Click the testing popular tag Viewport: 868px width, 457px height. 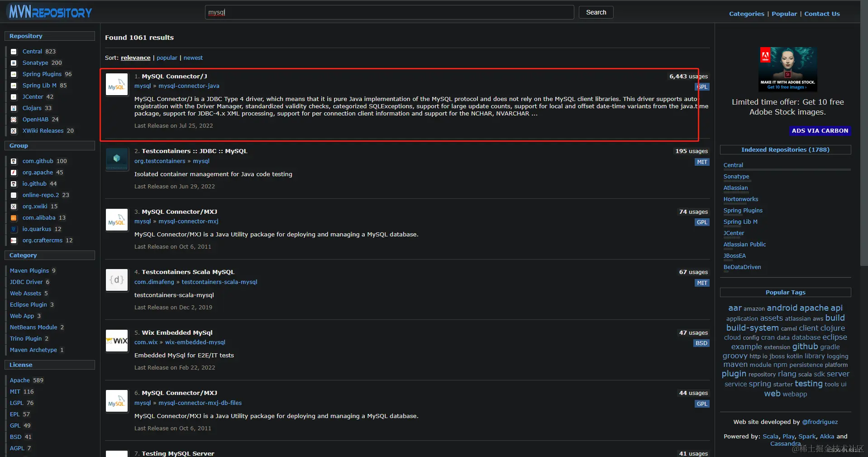pyautogui.click(x=809, y=384)
